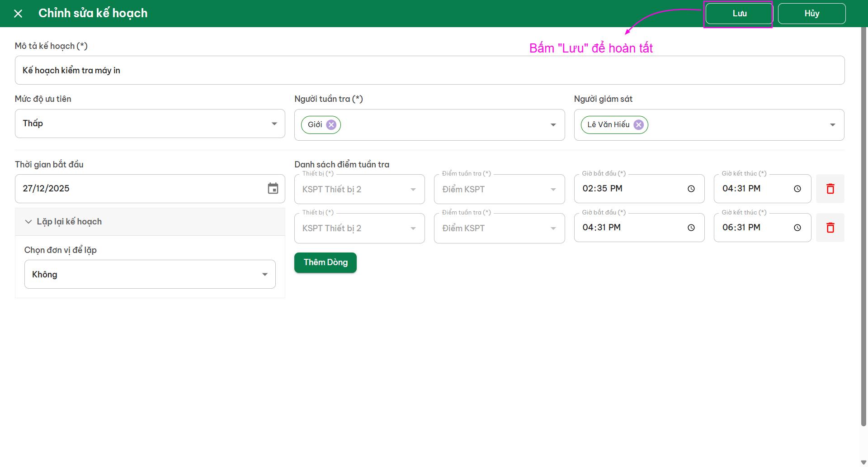The width and height of the screenshot is (868, 467).
Task: Close the edit plan dialog with X icon
Action: point(18,14)
